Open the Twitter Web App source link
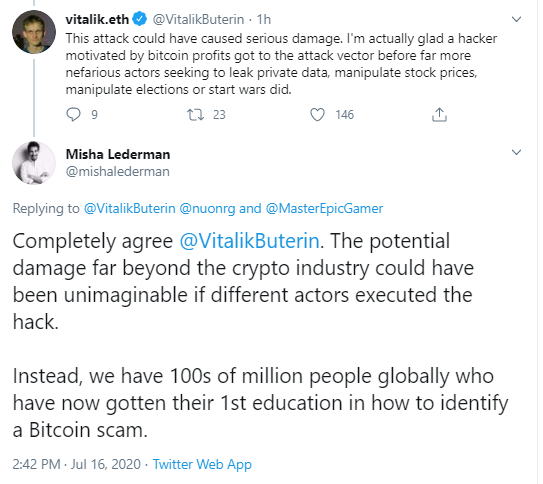Screen dimensions: 543x484 pyautogui.click(x=202, y=464)
